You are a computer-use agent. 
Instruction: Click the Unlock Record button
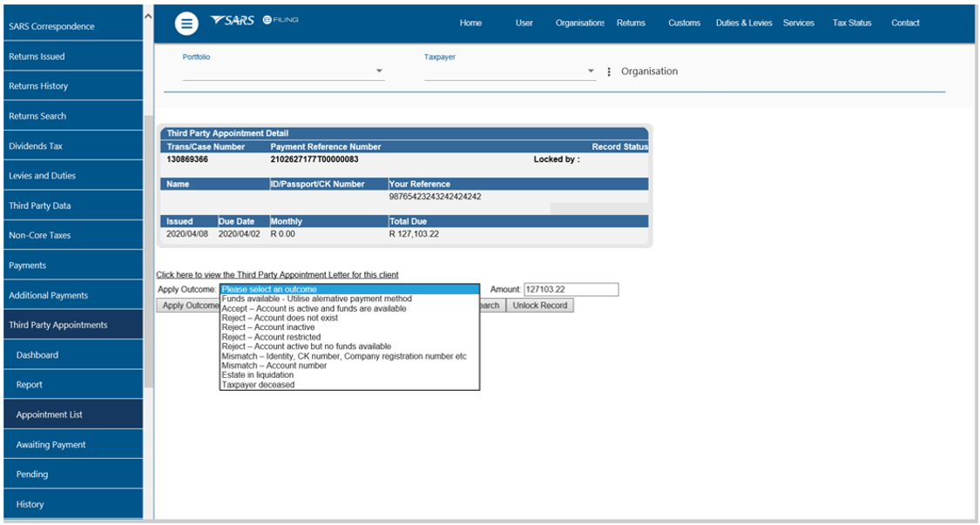click(539, 306)
